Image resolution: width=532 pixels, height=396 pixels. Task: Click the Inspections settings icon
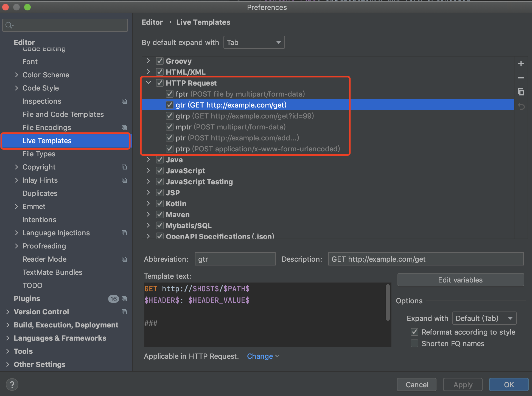tap(124, 101)
